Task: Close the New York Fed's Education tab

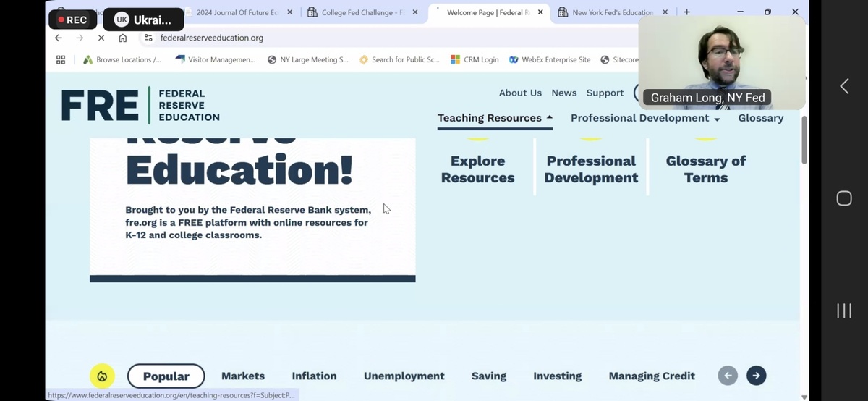Action: point(665,12)
